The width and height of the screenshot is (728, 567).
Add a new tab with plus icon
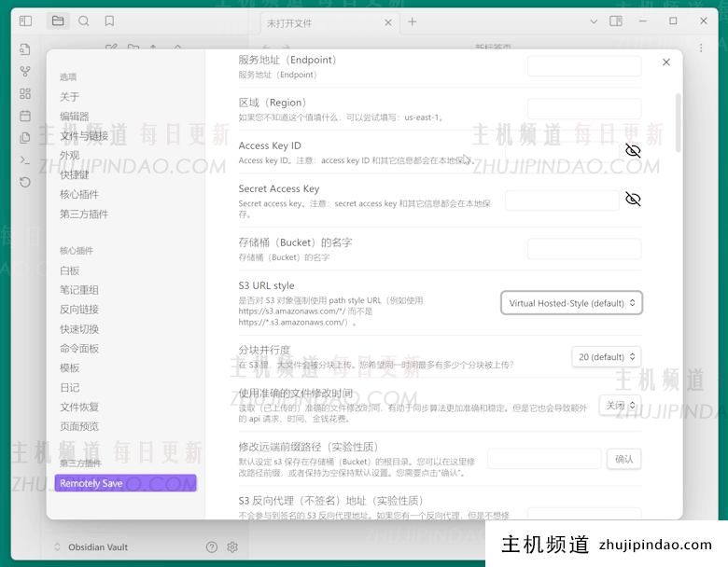point(413,21)
